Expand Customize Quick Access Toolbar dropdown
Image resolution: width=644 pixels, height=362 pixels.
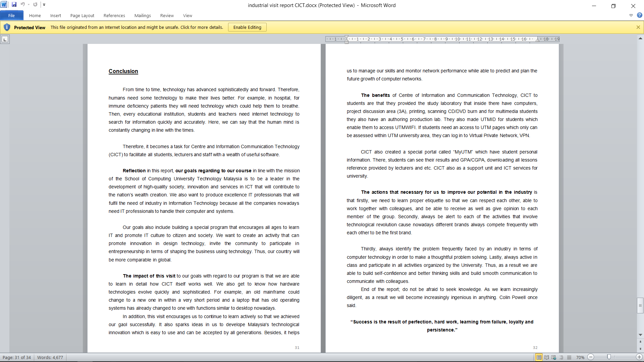tap(44, 5)
